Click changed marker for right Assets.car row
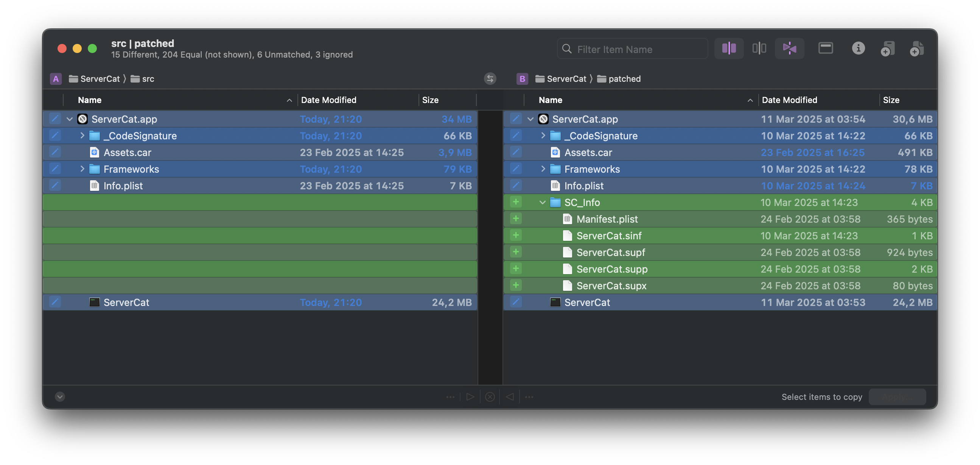 click(516, 152)
